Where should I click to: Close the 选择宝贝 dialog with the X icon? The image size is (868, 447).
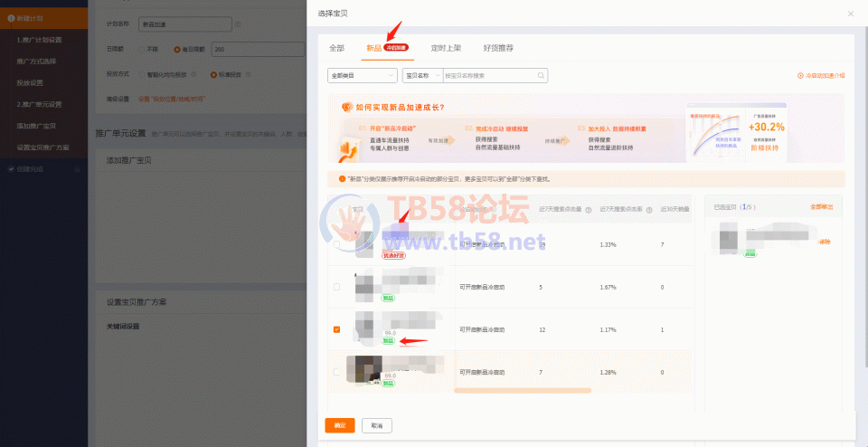click(850, 14)
